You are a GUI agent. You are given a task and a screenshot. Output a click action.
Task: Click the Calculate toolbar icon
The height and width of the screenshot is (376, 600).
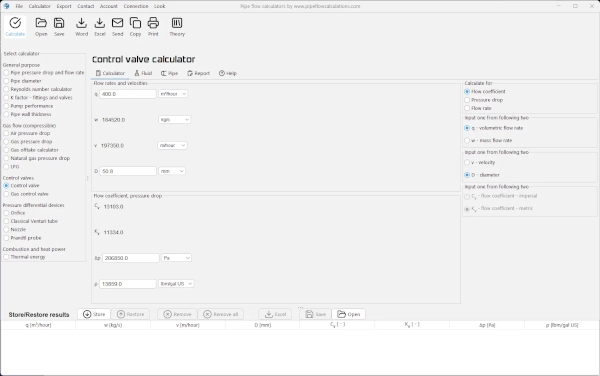15,26
